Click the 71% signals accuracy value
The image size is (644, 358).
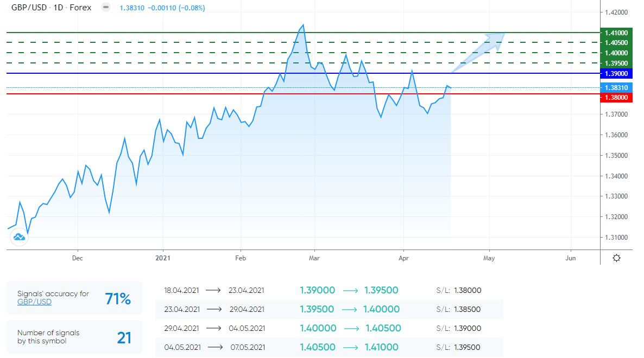pyautogui.click(x=118, y=298)
